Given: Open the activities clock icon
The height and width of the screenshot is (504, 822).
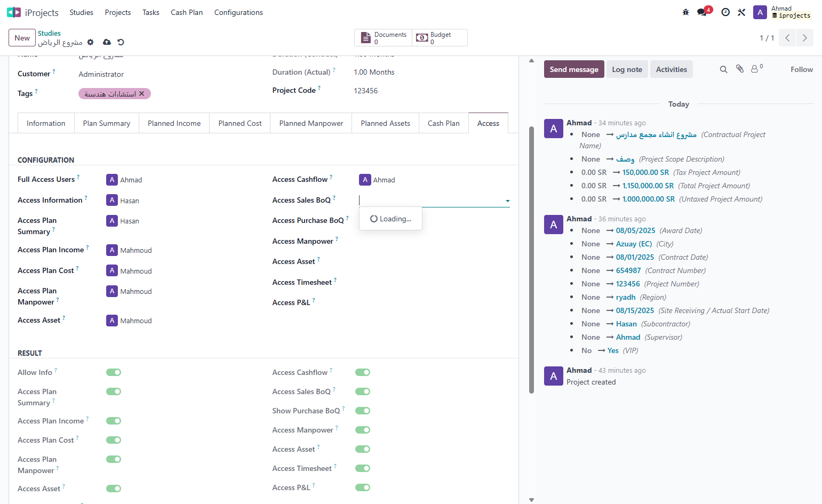Looking at the screenshot, I should click(x=725, y=12).
